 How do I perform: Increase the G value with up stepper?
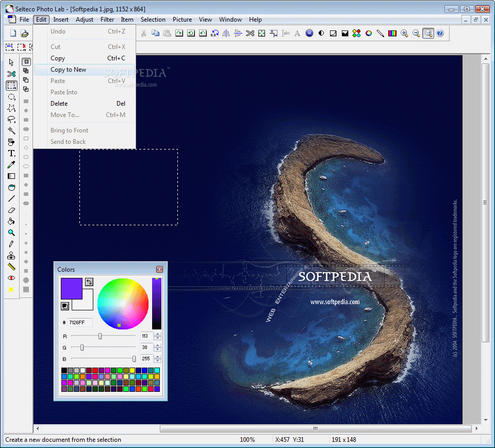pyautogui.click(x=157, y=345)
